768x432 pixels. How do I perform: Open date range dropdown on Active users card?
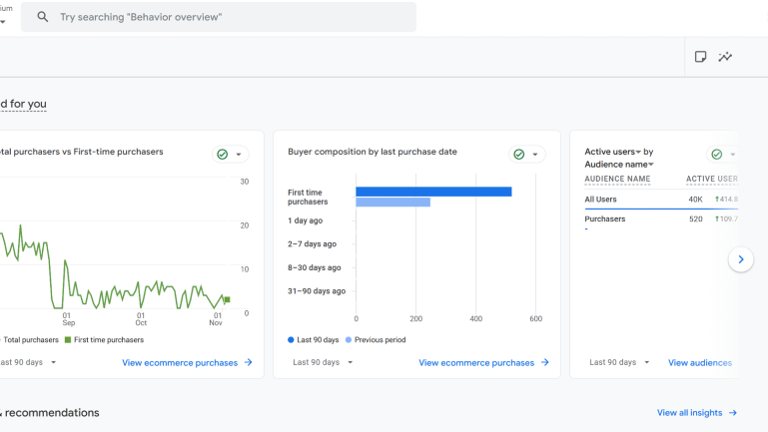point(619,363)
